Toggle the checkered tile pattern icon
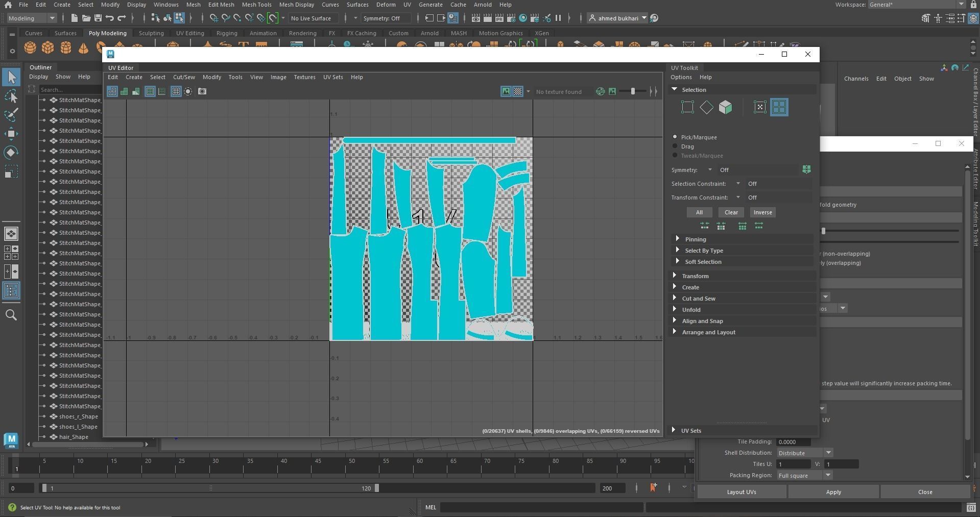Image resolution: width=980 pixels, height=517 pixels. coord(518,91)
